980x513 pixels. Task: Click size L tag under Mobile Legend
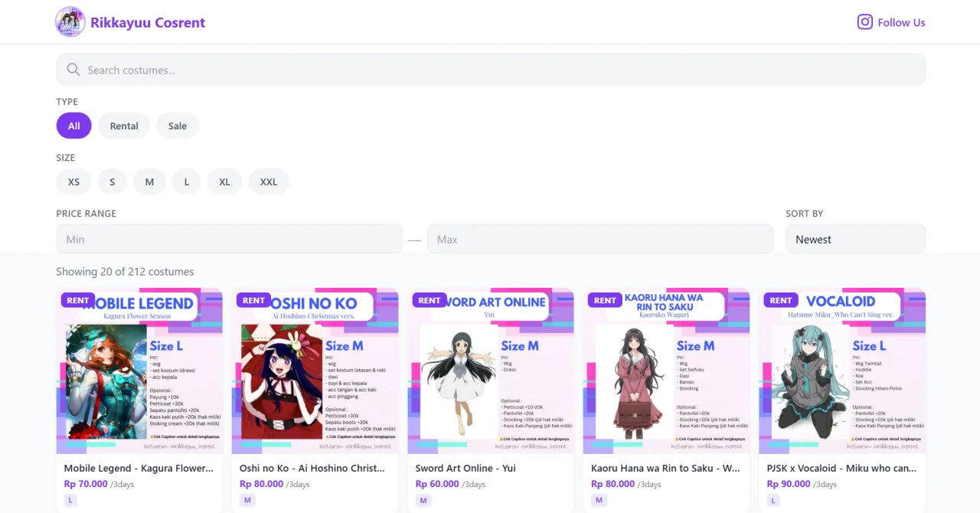[x=70, y=501]
